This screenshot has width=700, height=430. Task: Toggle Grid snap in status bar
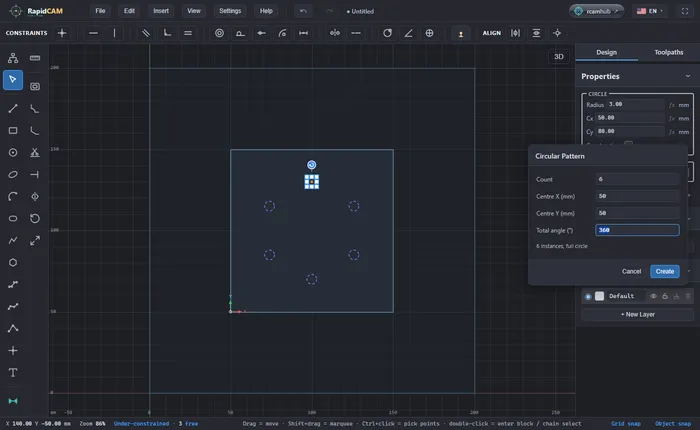(626, 424)
